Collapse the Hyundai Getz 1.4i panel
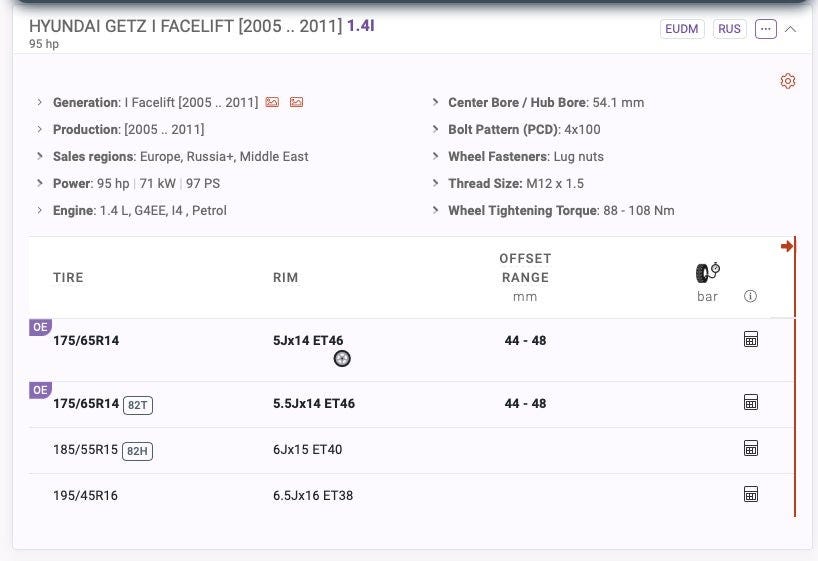The height and width of the screenshot is (561, 818). [x=790, y=29]
